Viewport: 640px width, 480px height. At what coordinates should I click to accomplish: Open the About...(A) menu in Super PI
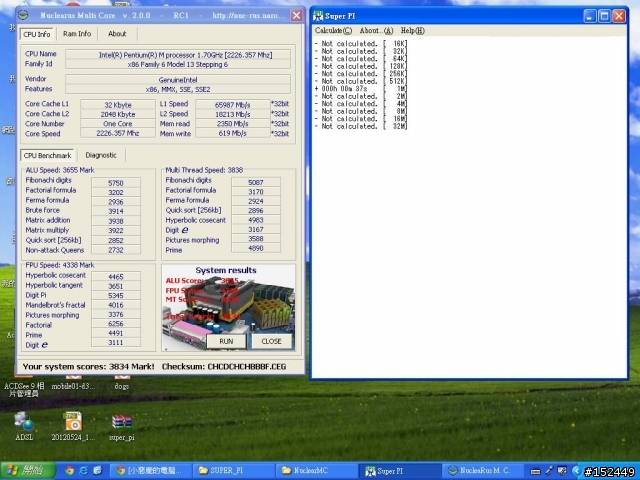point(376,31)
